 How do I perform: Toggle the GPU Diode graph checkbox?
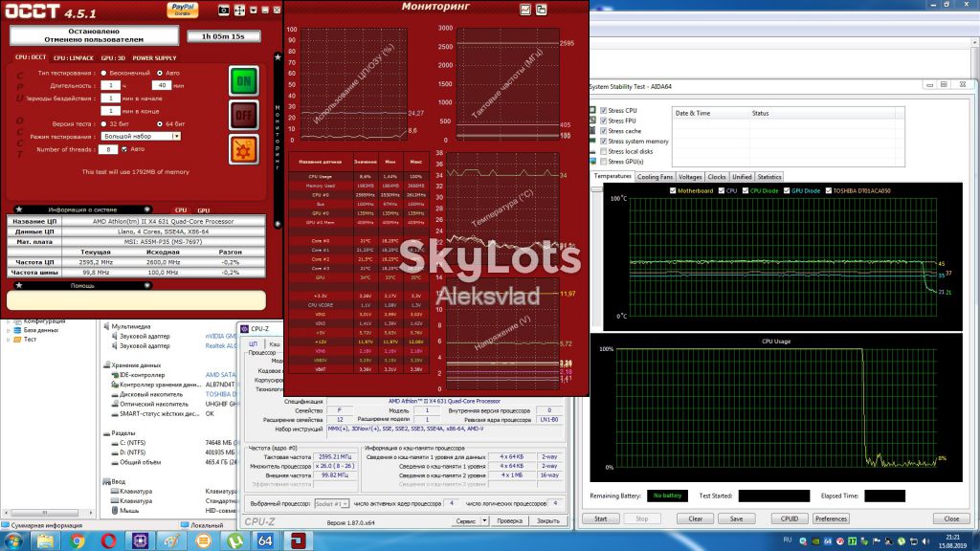787,190
